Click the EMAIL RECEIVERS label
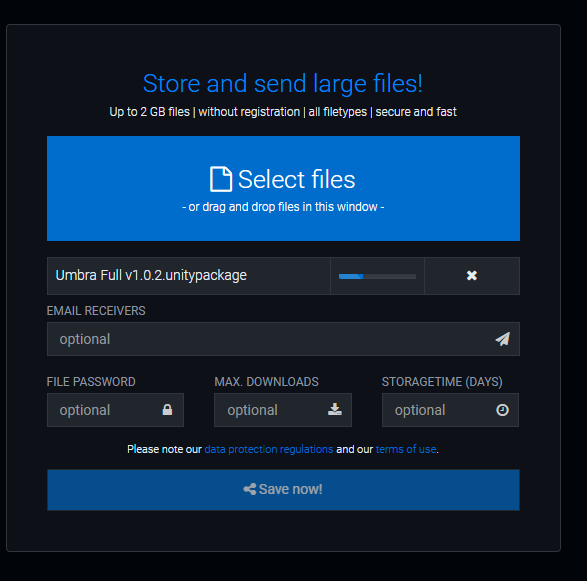587x581 pixels. tap(96, 311)
